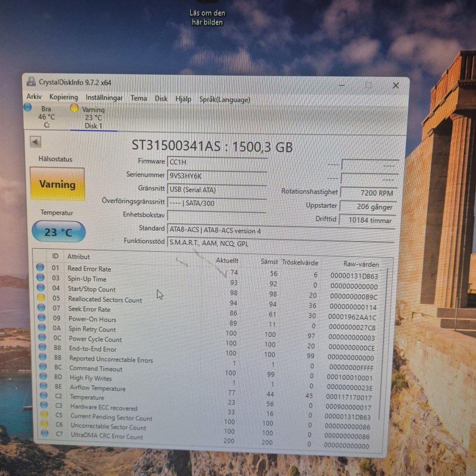The height and width of the screenshot is (476, 476).
Task: Click the status icon for Power-On Hours
Action: pos(42,317)
